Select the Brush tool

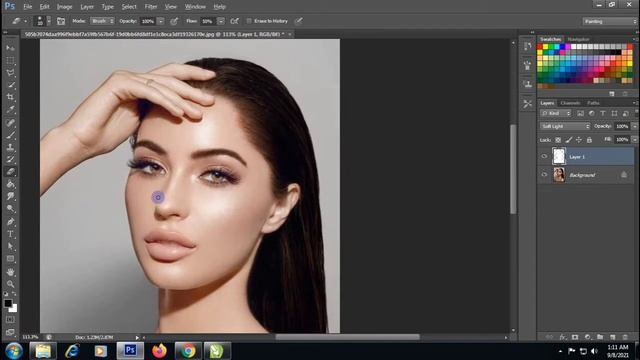10,135
